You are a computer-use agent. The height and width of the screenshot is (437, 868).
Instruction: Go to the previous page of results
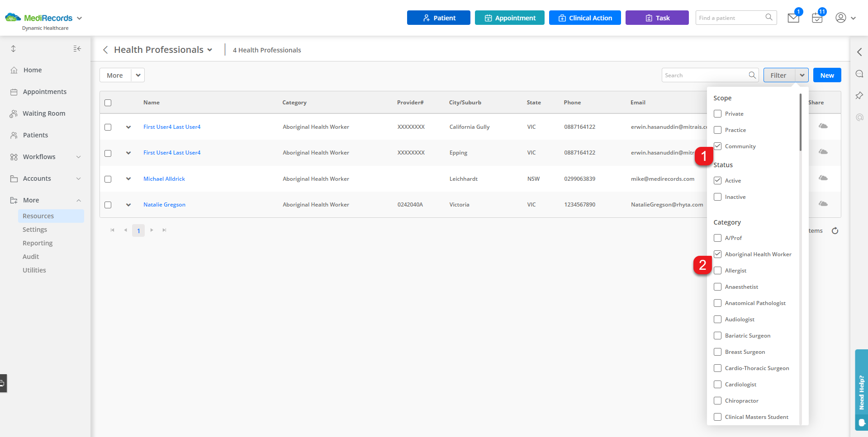(x=125, y=230)
